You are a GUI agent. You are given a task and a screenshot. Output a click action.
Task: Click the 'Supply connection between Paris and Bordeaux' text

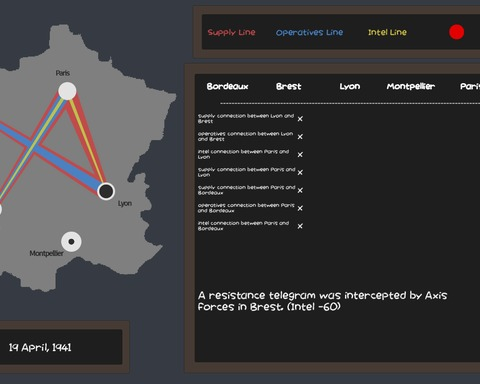click(246, 190)
